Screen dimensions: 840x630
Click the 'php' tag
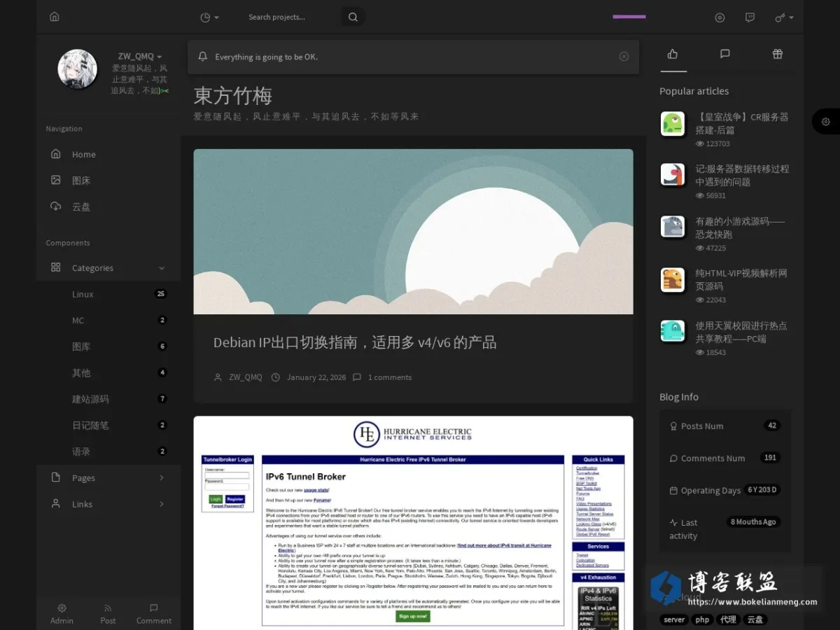[702, 619]
